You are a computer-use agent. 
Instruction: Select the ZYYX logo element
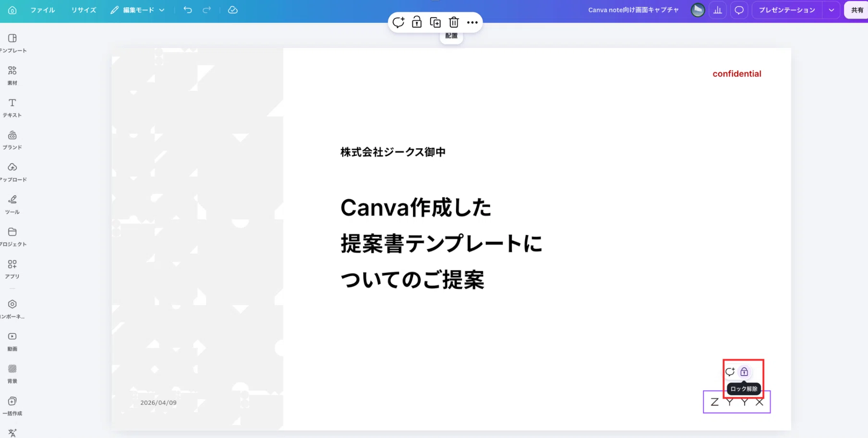[737, 402]
